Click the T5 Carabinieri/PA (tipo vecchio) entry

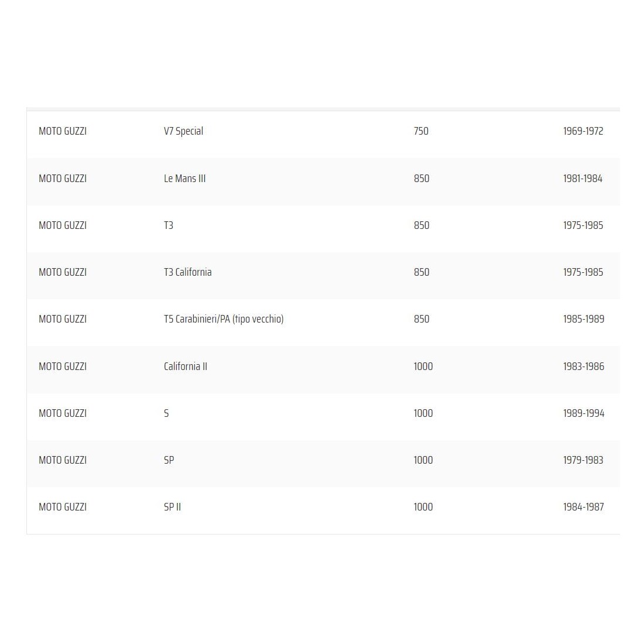223,319
